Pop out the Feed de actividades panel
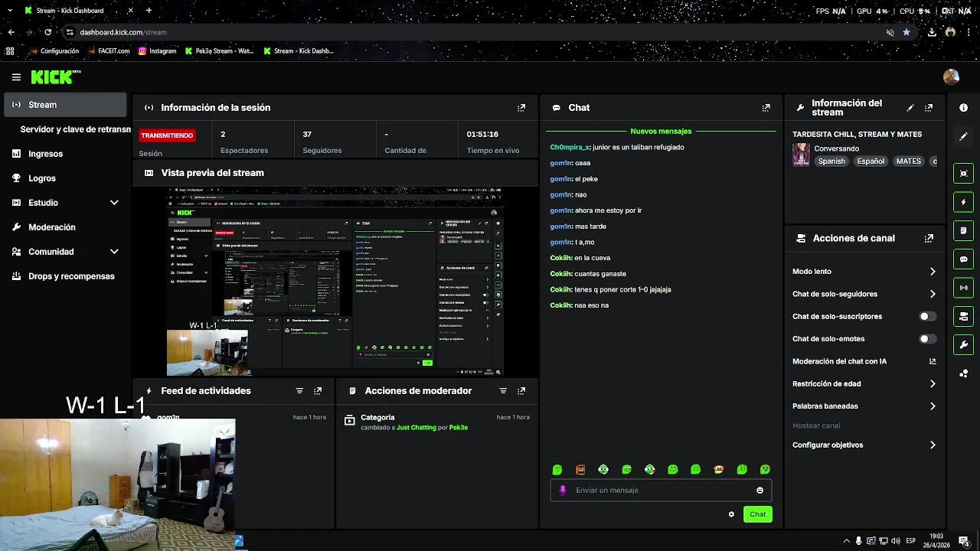 (318, 391)
